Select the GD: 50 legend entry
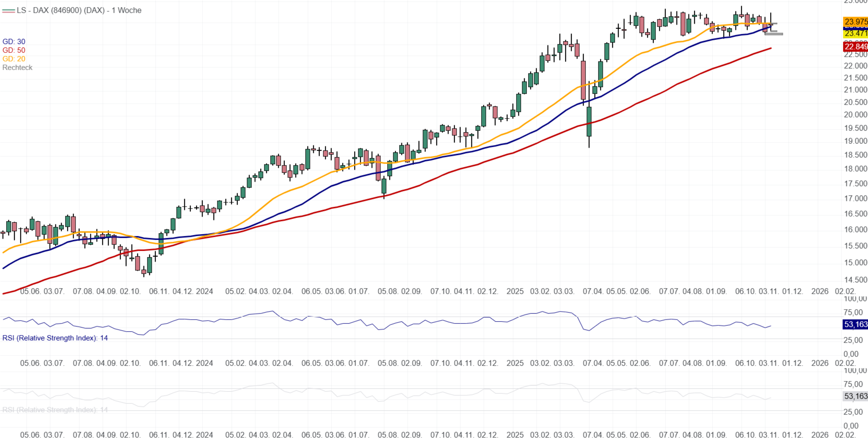 (14, 50)
